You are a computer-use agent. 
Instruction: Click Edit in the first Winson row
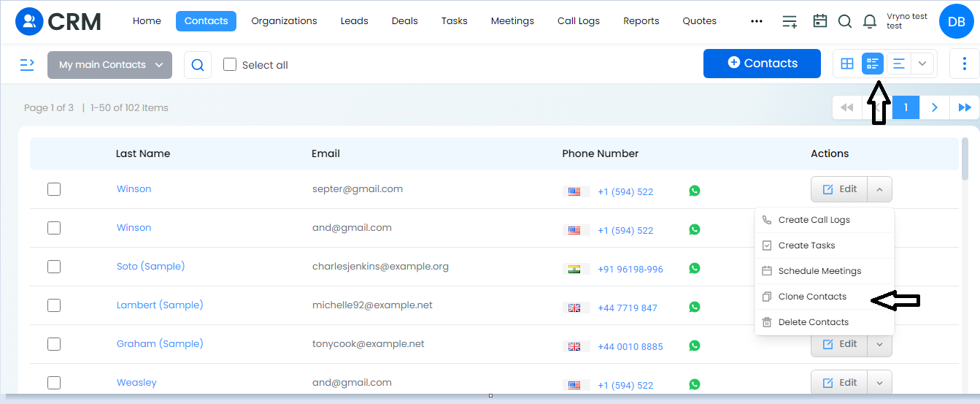pyautogui.click(x=839, y=189)
